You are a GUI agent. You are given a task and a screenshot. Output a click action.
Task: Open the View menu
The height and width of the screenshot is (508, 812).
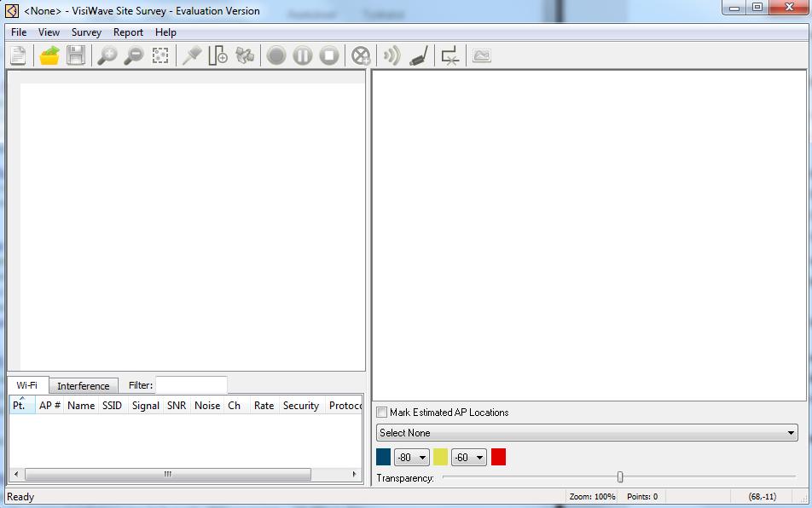(49, 32)
